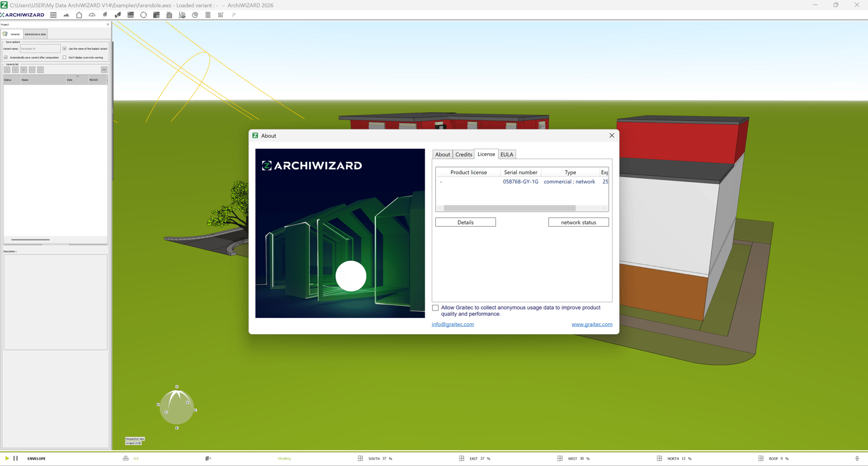The height and width of the screenshot is (466, 868).
Task: Click the pause icon in status bar
Action: pyautogui.click(x=16, y=458)
